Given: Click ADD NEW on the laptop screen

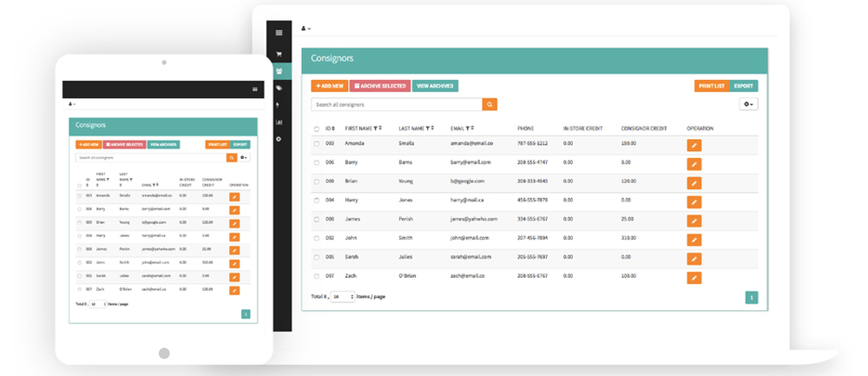Looking at the screenshot, I should coord(329,86).
